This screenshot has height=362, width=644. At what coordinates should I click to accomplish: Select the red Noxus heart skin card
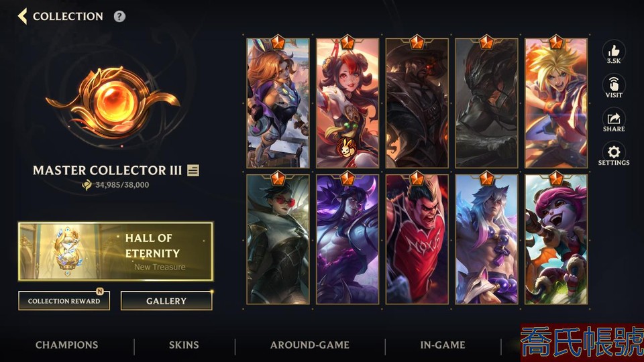coord(417,239)
